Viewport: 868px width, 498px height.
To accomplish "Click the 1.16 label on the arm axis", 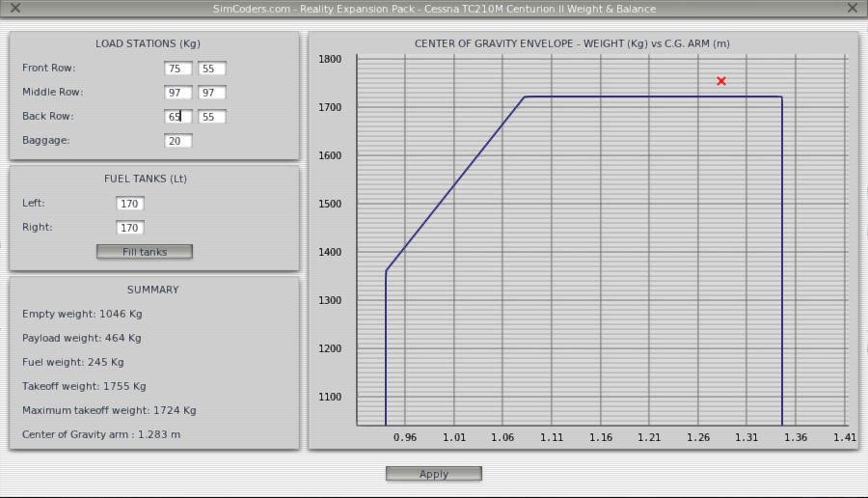I will coord(601,437).
